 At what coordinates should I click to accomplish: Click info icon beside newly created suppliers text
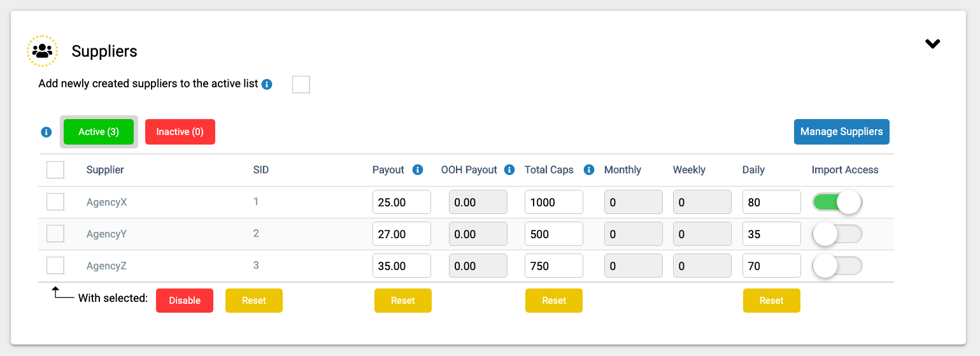coord(267,84)
